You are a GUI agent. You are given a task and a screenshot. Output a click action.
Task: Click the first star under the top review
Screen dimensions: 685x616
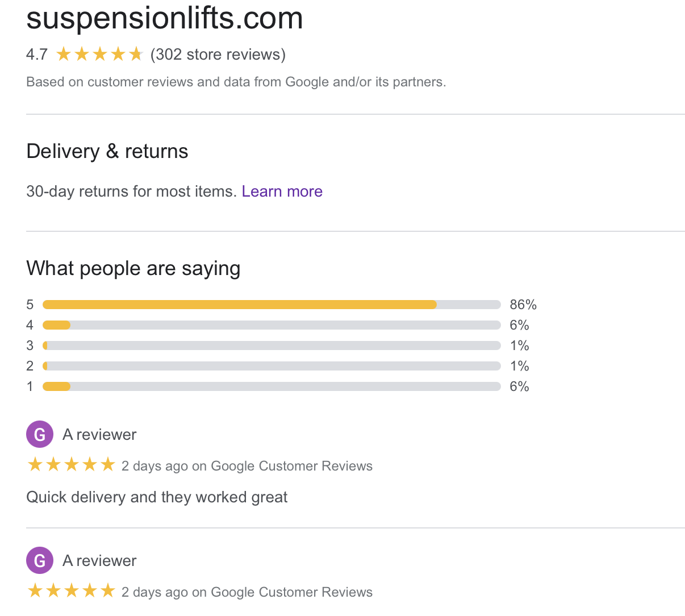tap(34, 464)
